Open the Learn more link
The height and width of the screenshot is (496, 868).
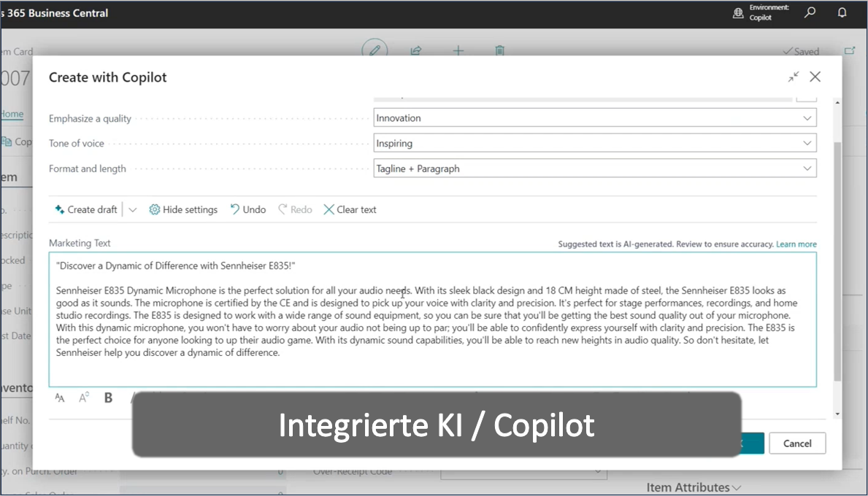pos(796,244)
